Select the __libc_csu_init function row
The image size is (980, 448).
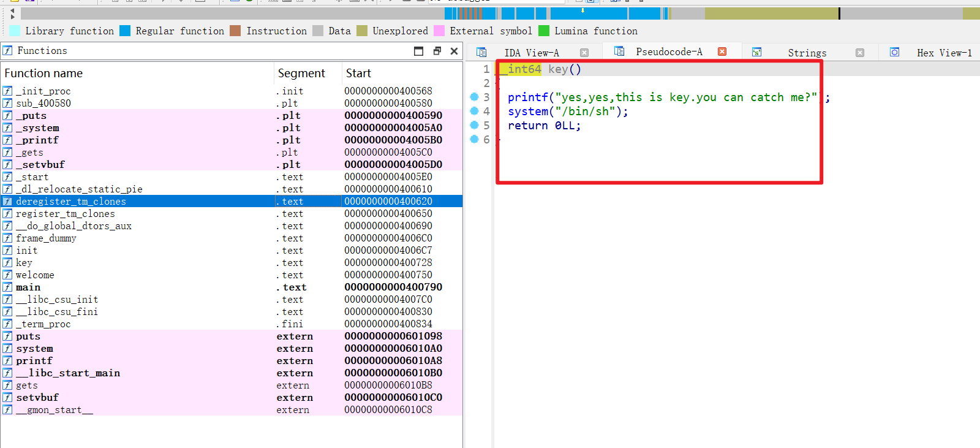point(232,299)
